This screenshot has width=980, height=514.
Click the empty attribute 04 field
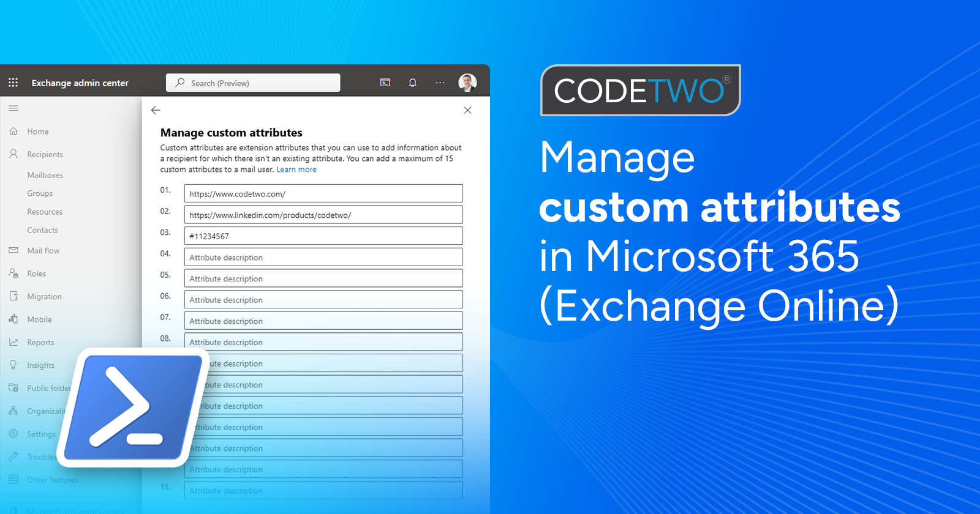click(x=323, y=257)
